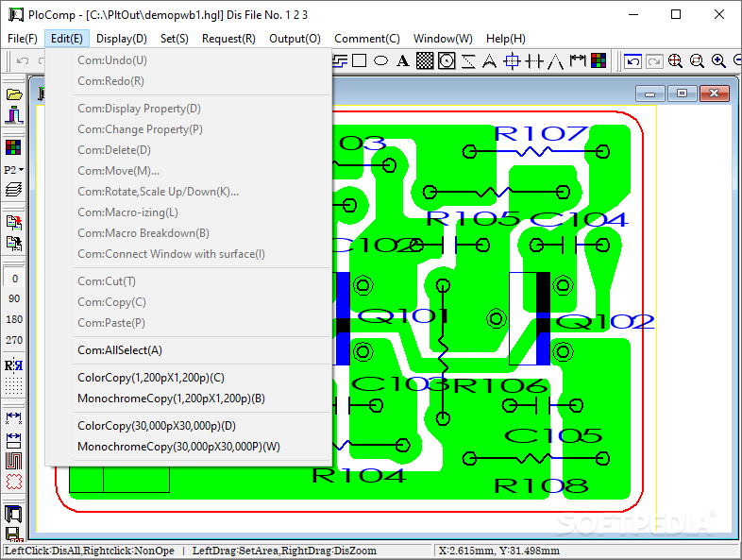
Task: Click the C105 label in the drawing
Action: coord(553,435)
